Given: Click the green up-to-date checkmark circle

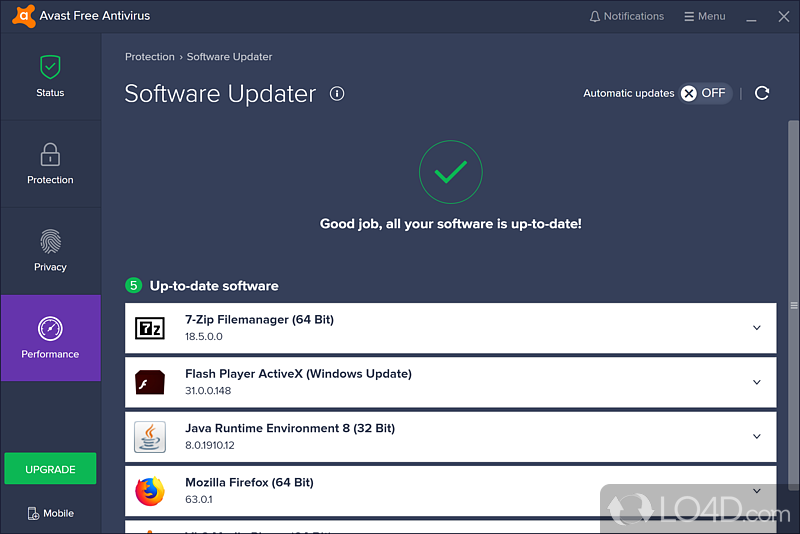Looking at the screenshot, I should [451, 172].
